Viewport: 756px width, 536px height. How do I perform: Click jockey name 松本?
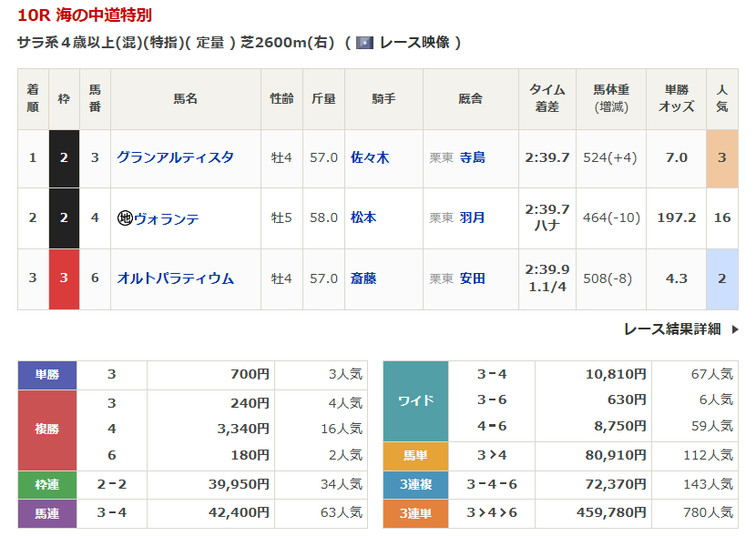point(363,218)
